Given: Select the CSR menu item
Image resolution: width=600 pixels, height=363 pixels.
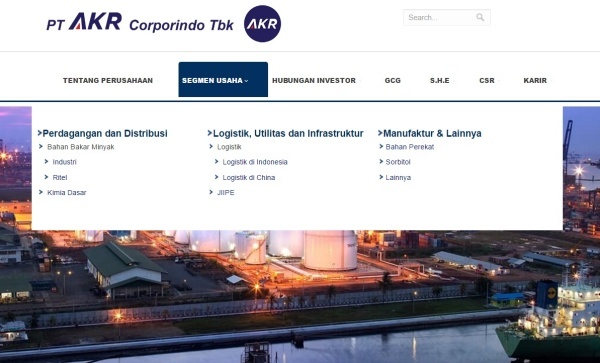Looking at the screenshot, I should [x=487, y=80].
